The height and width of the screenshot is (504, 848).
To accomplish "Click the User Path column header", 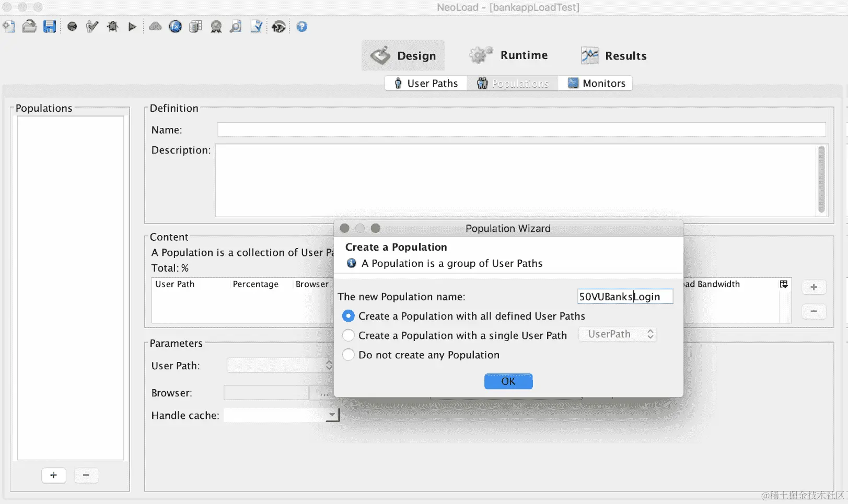I will coord(175,284).
